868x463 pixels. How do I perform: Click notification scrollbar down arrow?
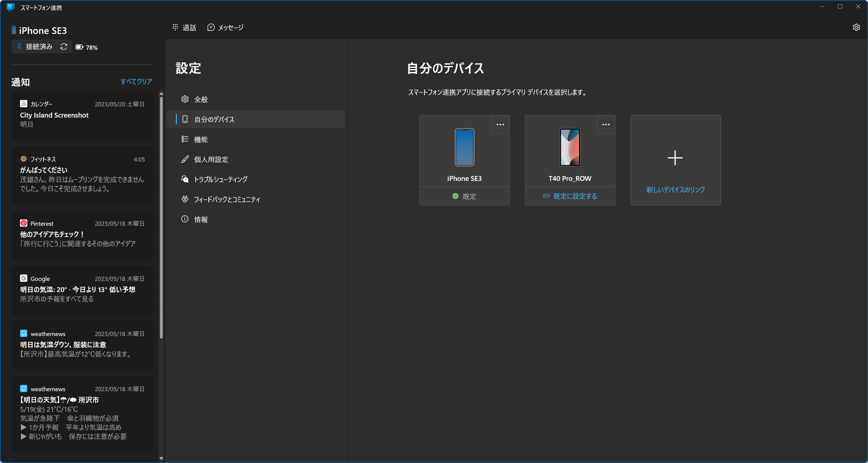(x=161, y=458)
